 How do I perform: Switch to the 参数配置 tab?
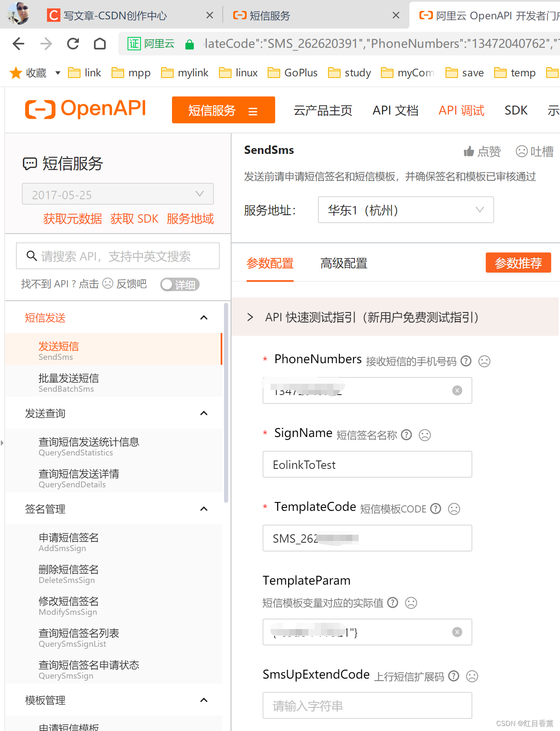pos(270,263)
